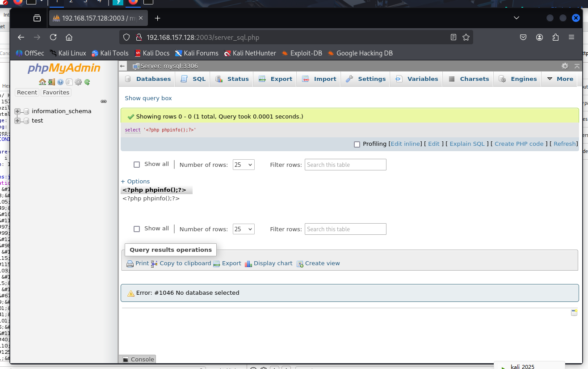Image resolution: width=588 pixels, height=369 pixels.
Task: Open the Status tab
Action: click(232, 79)
